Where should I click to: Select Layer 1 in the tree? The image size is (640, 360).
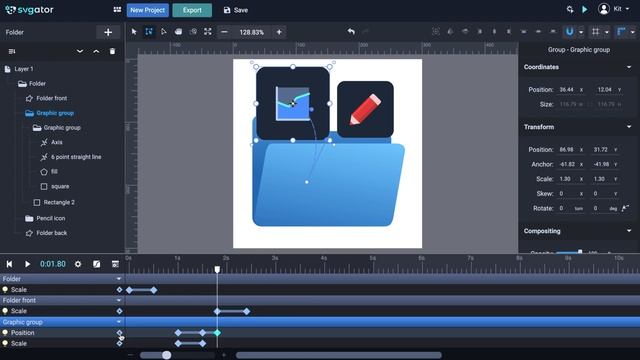point(24,69)
